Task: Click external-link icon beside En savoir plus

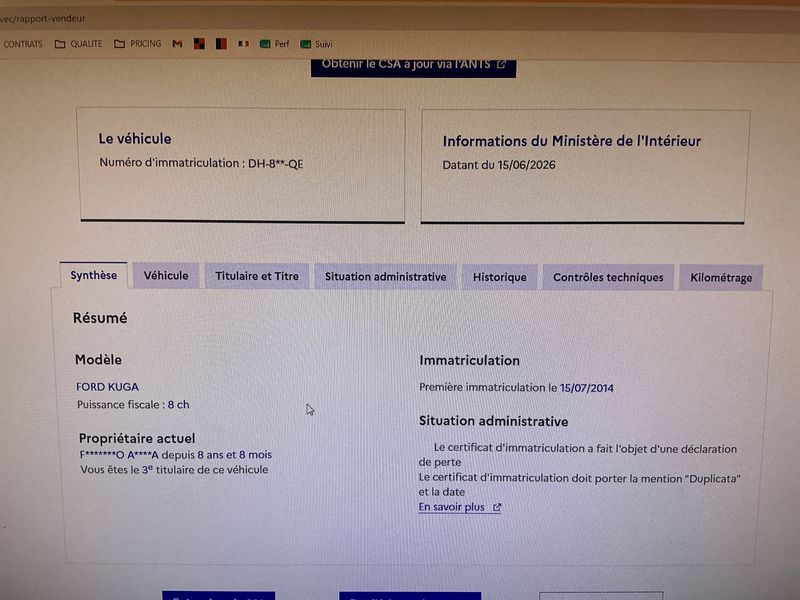Action: (497, 507)
